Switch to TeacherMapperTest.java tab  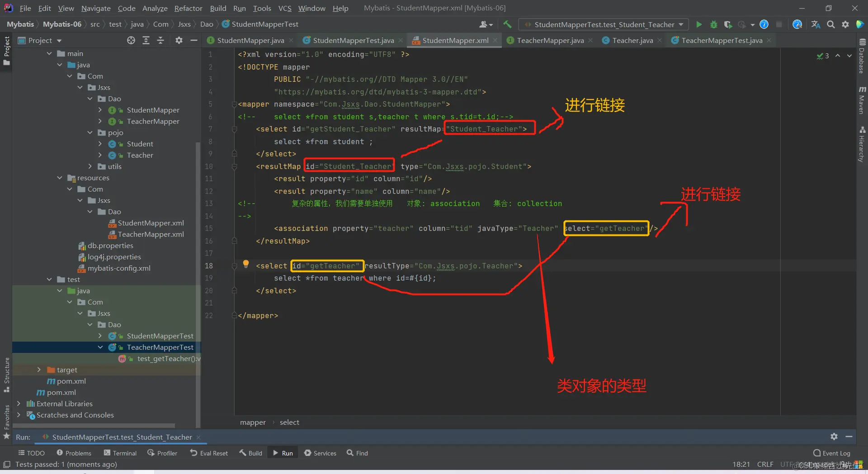pyautogui.click(x=722, y=40)
